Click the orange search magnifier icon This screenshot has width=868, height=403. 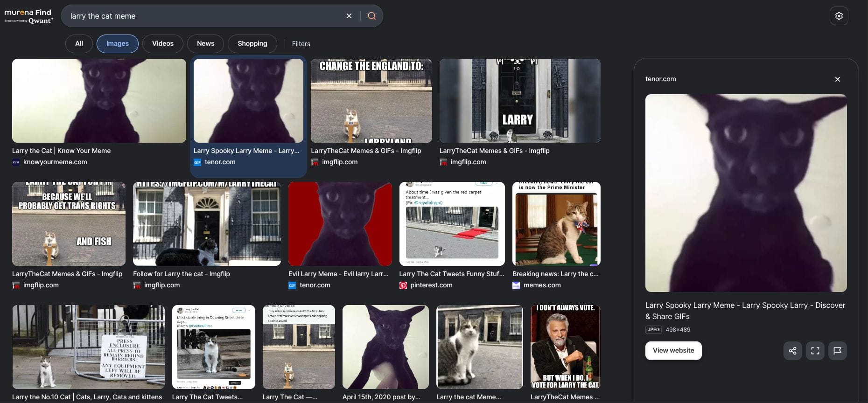(x=371, y=16)
